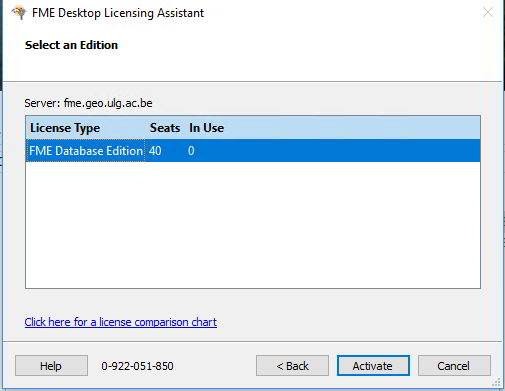
Task: Select the FME Database Edition license row
Action: (253, 151)
